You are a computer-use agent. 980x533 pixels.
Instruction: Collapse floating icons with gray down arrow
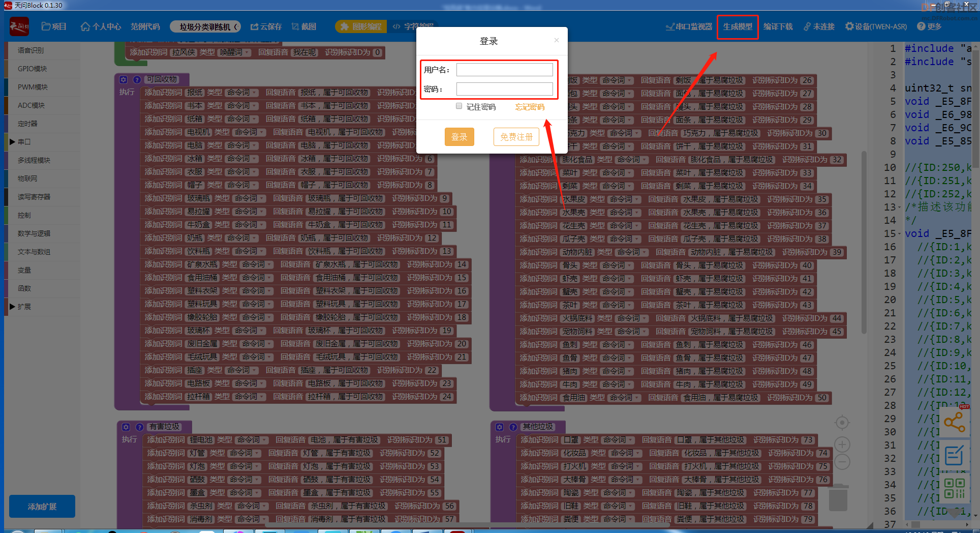click(x=954, y=513)
